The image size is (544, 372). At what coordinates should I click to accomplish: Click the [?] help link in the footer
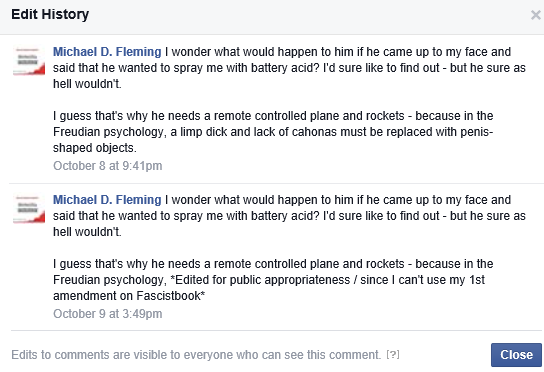393,355
